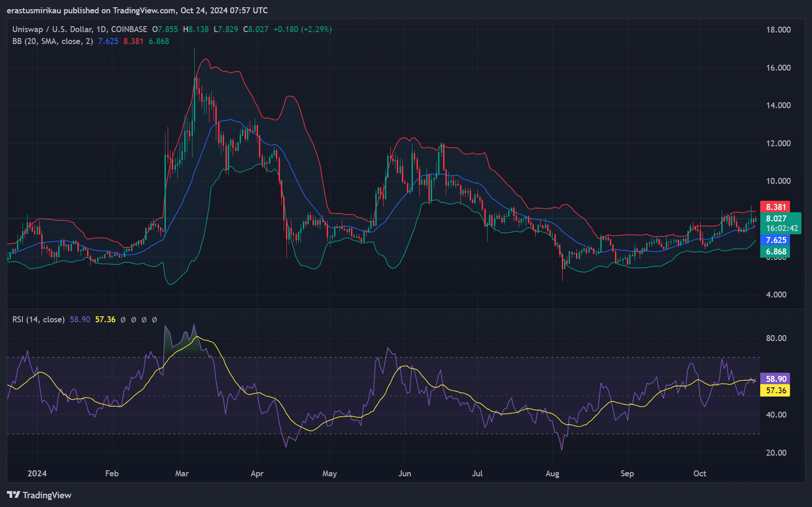The image size is (812, 507).
Task: Click the May time axis label
Action: click(329, 474)
